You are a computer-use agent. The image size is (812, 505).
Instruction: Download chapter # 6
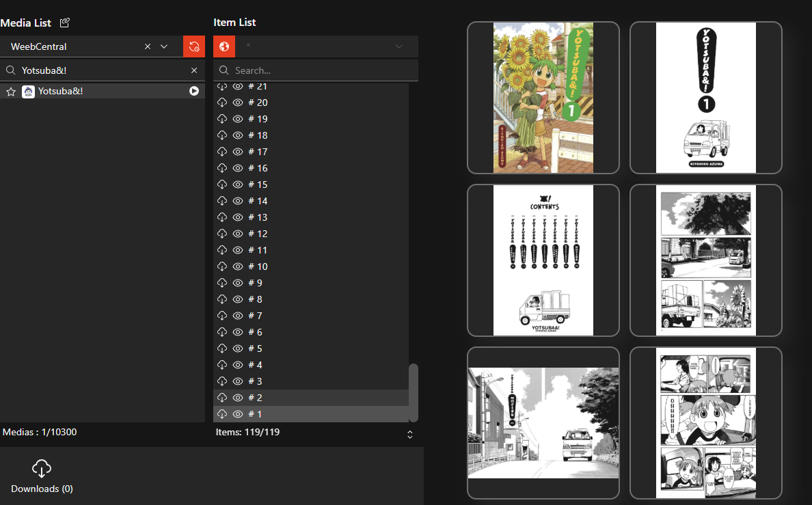pyautogui.click(x=222, y=332)
